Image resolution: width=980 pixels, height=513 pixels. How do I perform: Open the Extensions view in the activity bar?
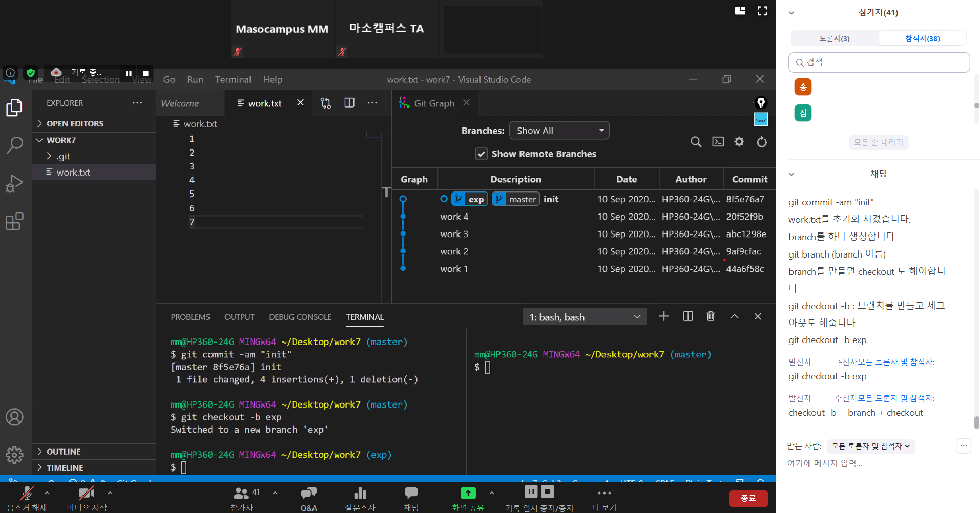(x=14, y=222)
